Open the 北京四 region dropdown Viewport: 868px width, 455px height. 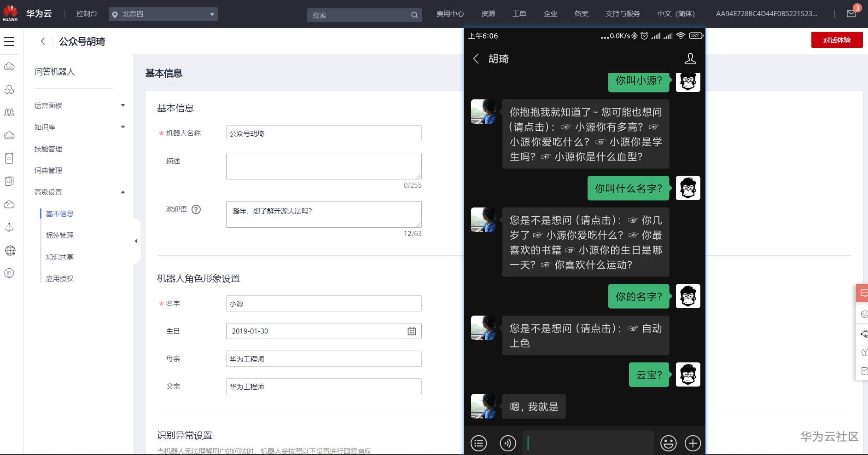click(163, 14)
